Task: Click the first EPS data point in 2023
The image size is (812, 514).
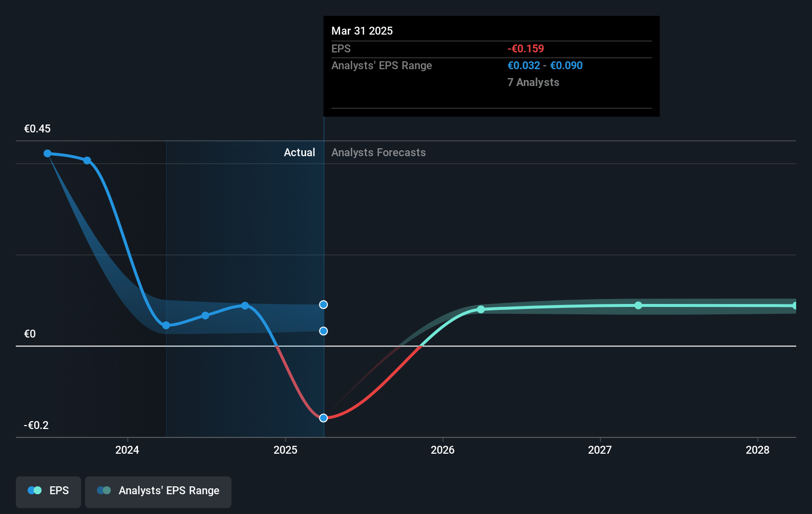Action: point(47,154)
